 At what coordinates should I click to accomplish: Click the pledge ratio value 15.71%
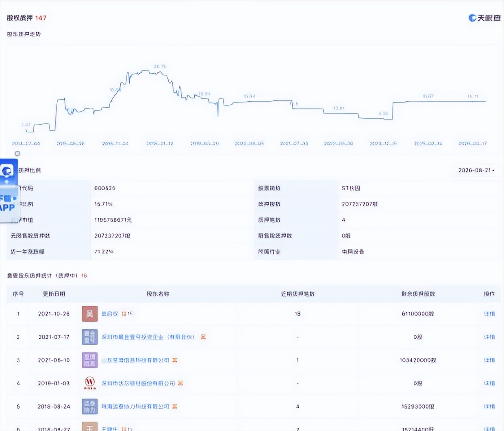pyautogui.click(x=103, y=204)
